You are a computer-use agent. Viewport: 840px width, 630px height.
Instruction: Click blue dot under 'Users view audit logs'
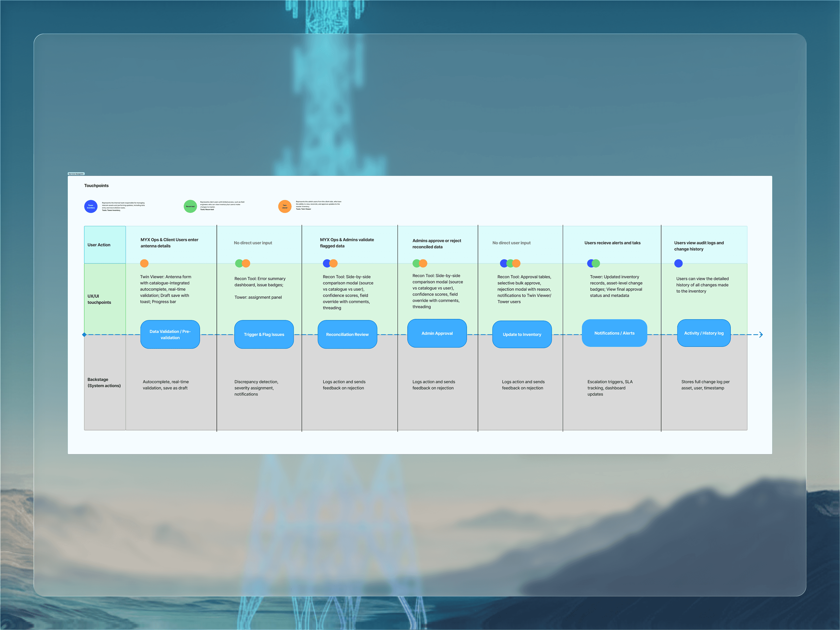pyautogui.click(x=678, y=263)
